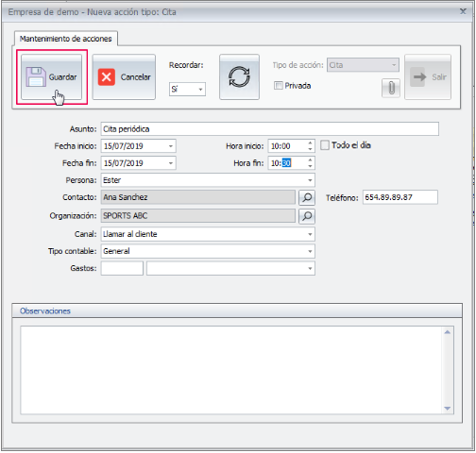The height and width of the screenshot is (453, 476).
Task: Click the recurrence refresh arrows icon
Action: click(x=239, y=76)
